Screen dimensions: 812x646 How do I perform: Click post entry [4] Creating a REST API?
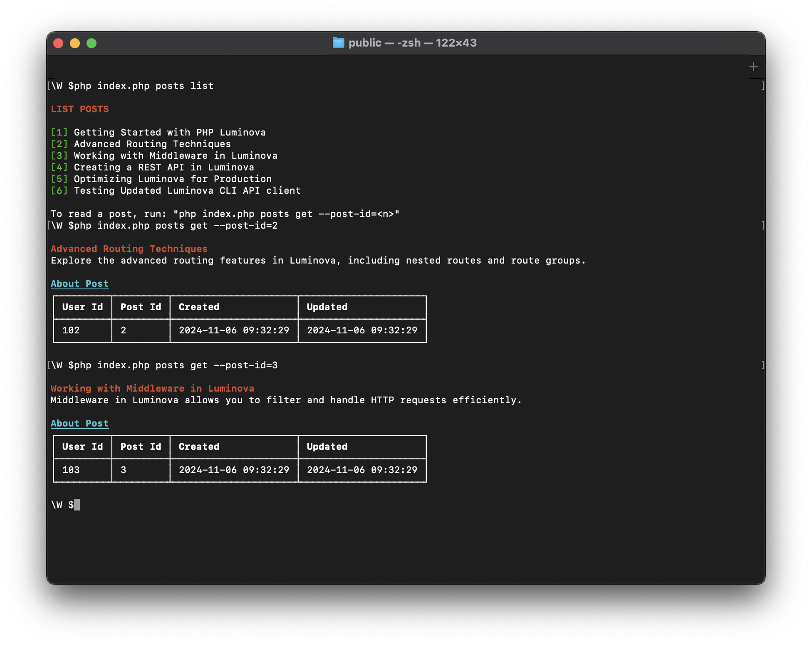[152, 167]
